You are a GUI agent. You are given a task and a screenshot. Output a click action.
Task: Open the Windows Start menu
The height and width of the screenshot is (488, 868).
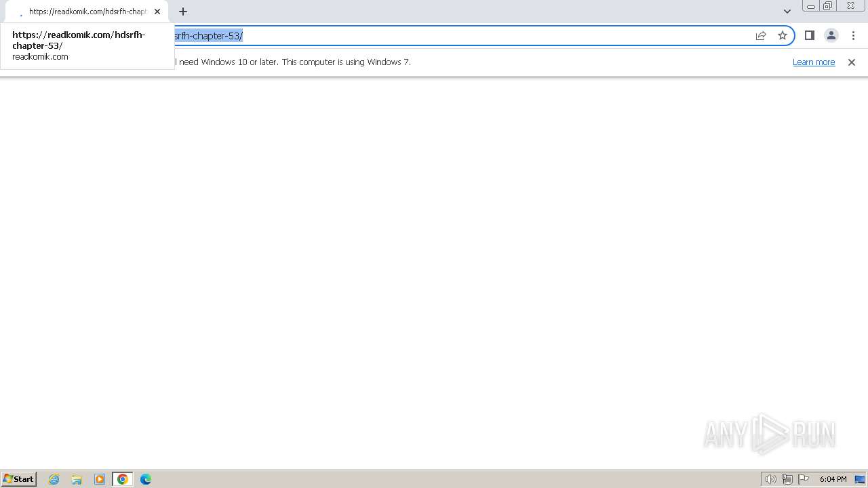[19, 479]
